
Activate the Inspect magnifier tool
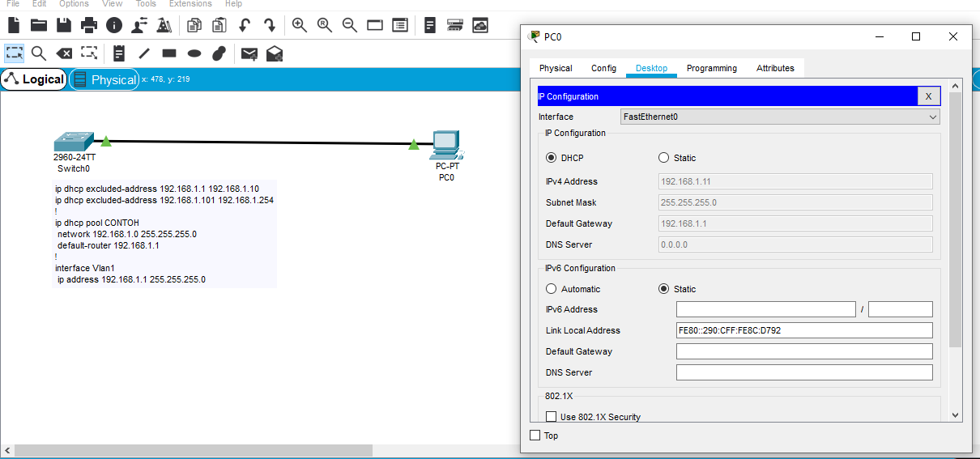click(39, 53)
